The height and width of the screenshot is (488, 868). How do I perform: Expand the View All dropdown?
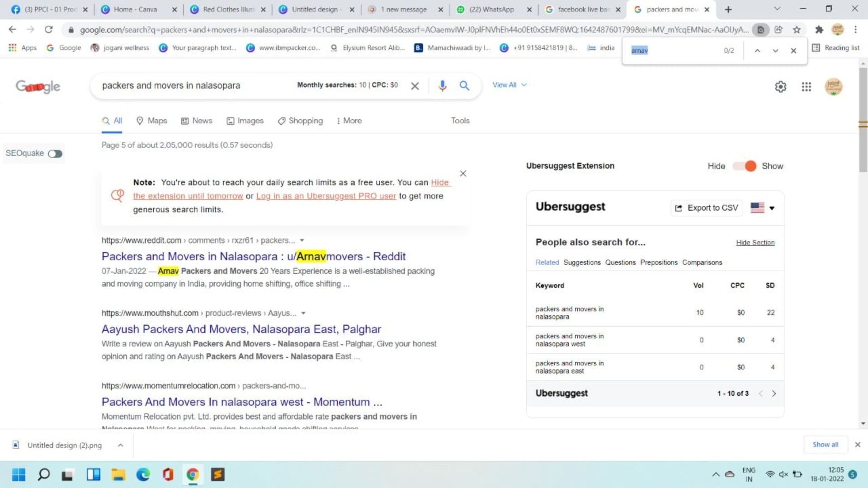[509, 85]
